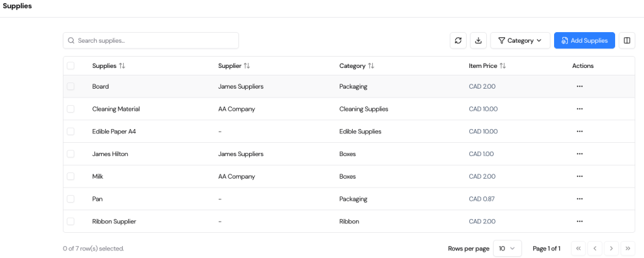Jump to the last page button
This screenshot has width=644, height=258.
pos(627,249)
